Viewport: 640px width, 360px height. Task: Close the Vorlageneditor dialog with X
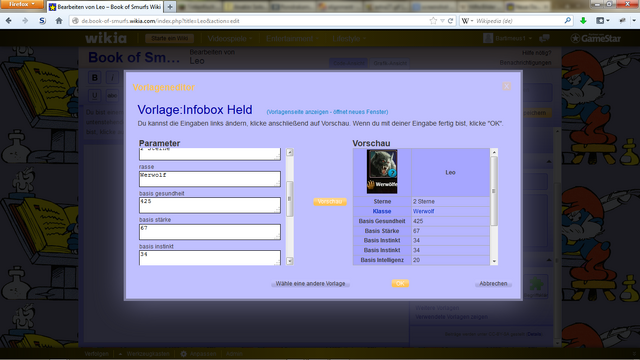(506, 86)
